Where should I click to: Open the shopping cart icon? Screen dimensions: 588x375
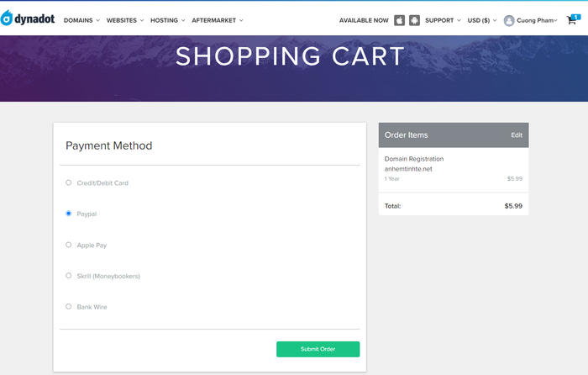(573, 19)
